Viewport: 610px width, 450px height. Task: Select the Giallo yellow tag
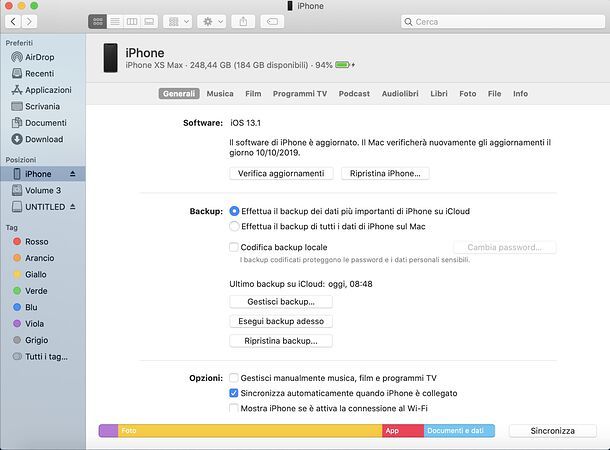tap(30, 275)
